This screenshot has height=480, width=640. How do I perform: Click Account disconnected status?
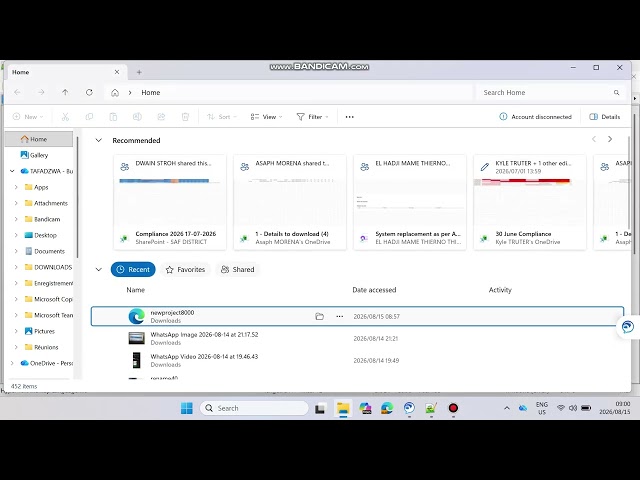[535, 117]
